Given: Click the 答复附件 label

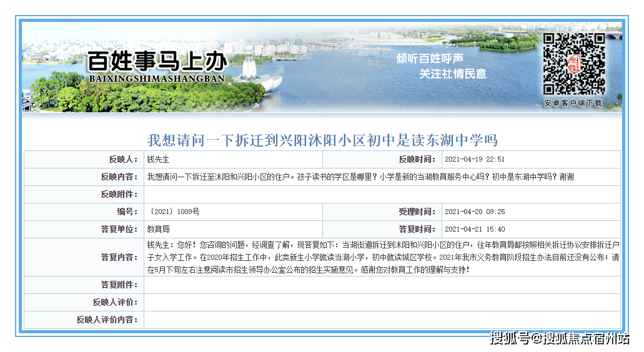Looking at the screenshot, I should tap(119, 285).
